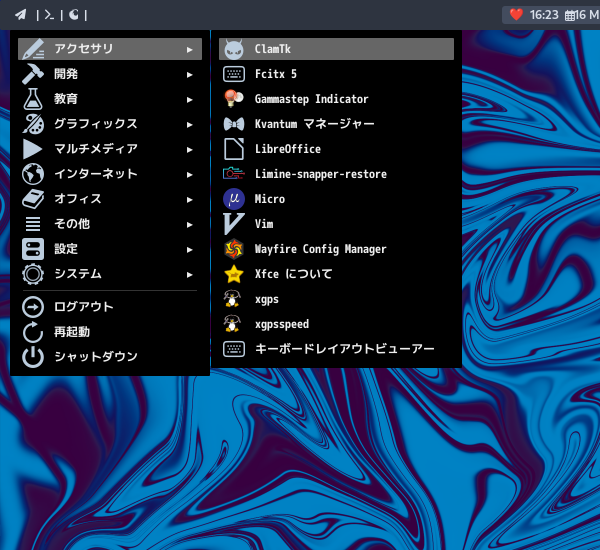Choose マルチメディア from the menu
The image size is (600, 550).
click(110, 149)
